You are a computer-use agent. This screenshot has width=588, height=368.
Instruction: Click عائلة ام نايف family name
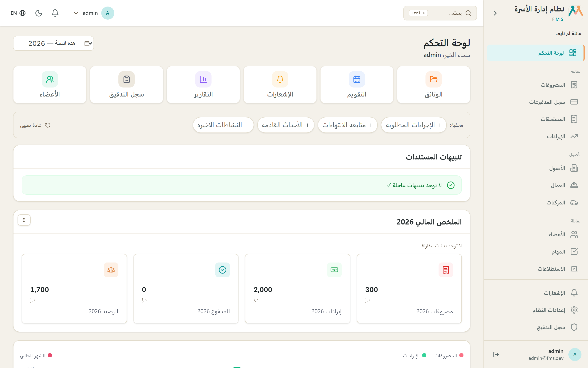click(568, 33)
